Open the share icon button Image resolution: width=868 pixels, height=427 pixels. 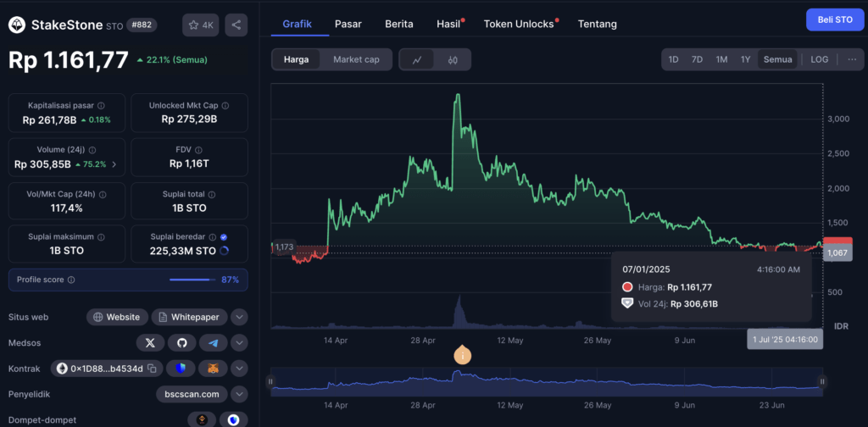tap(236, 25)
